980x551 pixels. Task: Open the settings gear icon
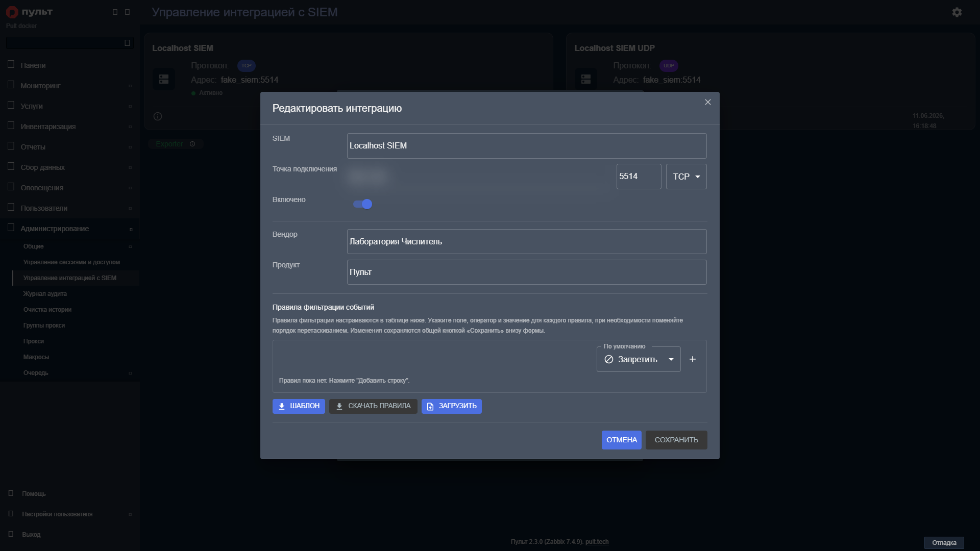(957, 12)
